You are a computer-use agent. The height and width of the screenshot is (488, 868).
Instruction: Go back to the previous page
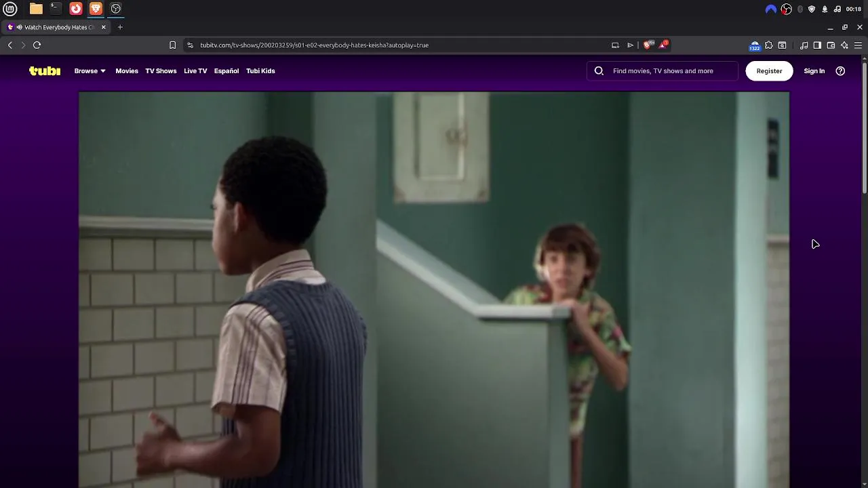(10, 45)
